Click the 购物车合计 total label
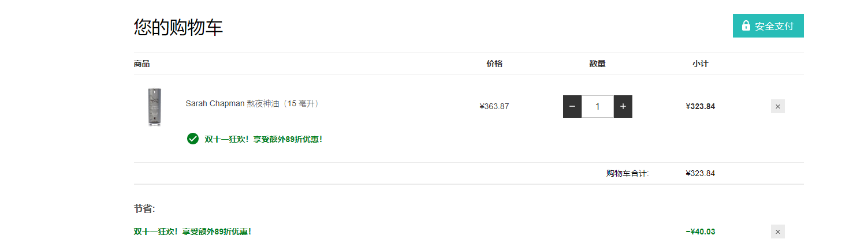Screen dimensions: 868x250 (628, 173)
